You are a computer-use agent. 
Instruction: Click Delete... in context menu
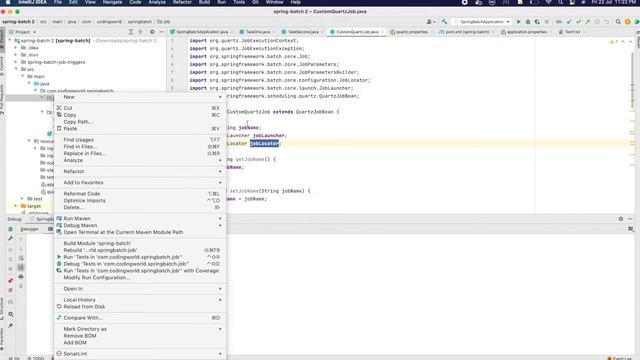click(x=140, y=207)
